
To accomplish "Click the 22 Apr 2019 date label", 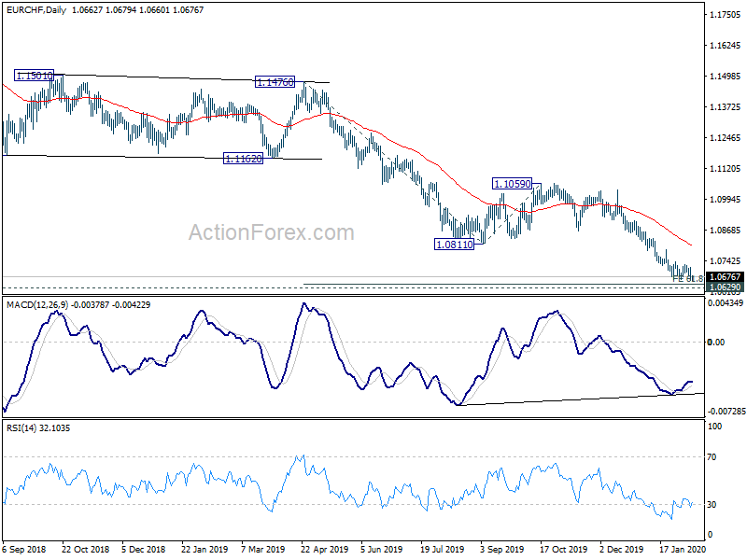I will 324,550.
